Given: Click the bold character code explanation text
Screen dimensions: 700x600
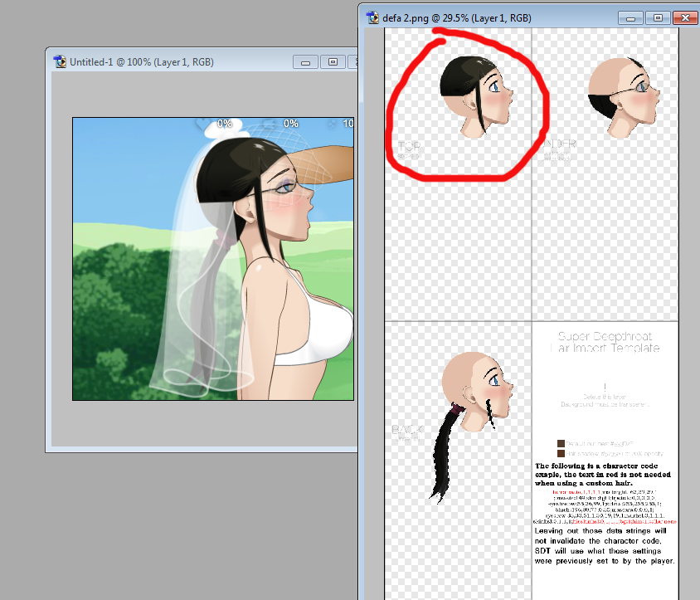Looking at the screenshot, I should coord(605,474).
